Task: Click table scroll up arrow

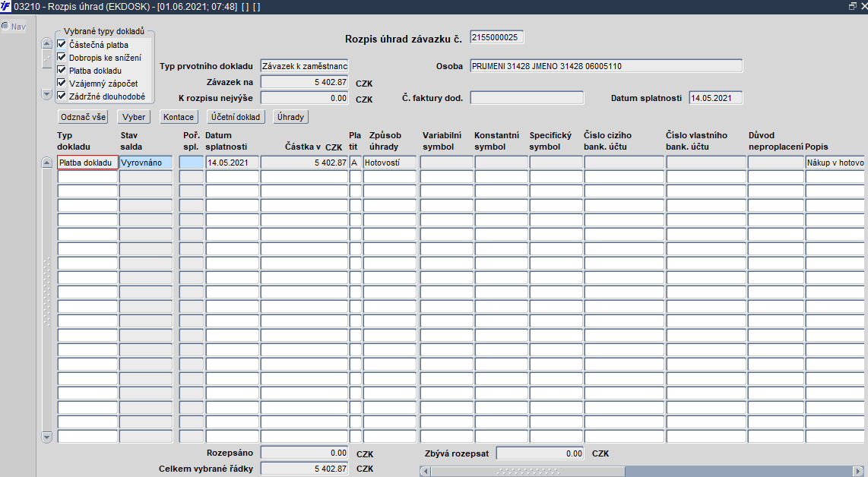Action: click(46, 163)
